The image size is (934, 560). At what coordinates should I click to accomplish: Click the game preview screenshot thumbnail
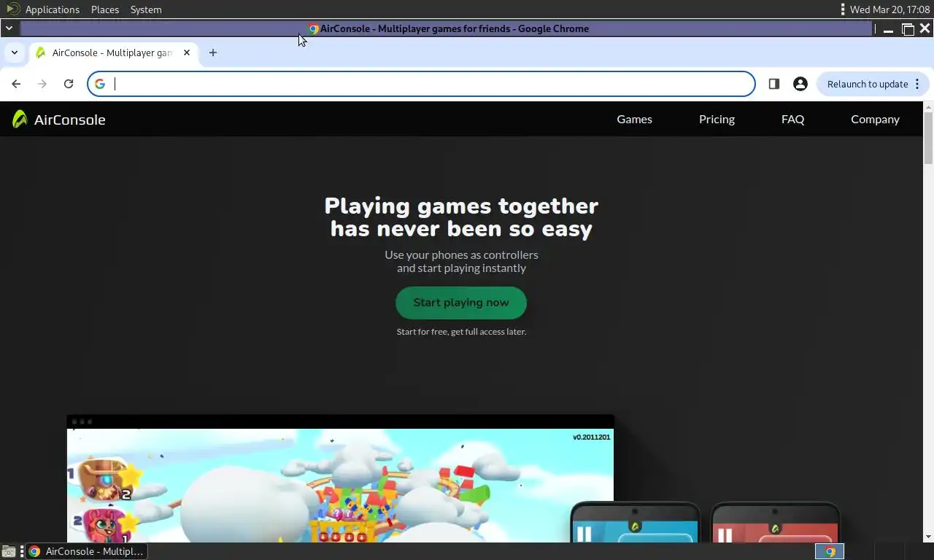340,478
